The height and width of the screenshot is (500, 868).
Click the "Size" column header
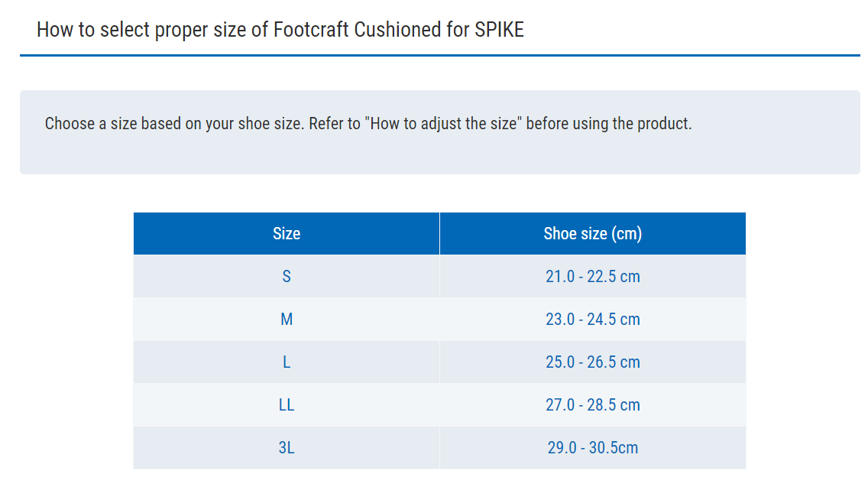click(287, 234)
